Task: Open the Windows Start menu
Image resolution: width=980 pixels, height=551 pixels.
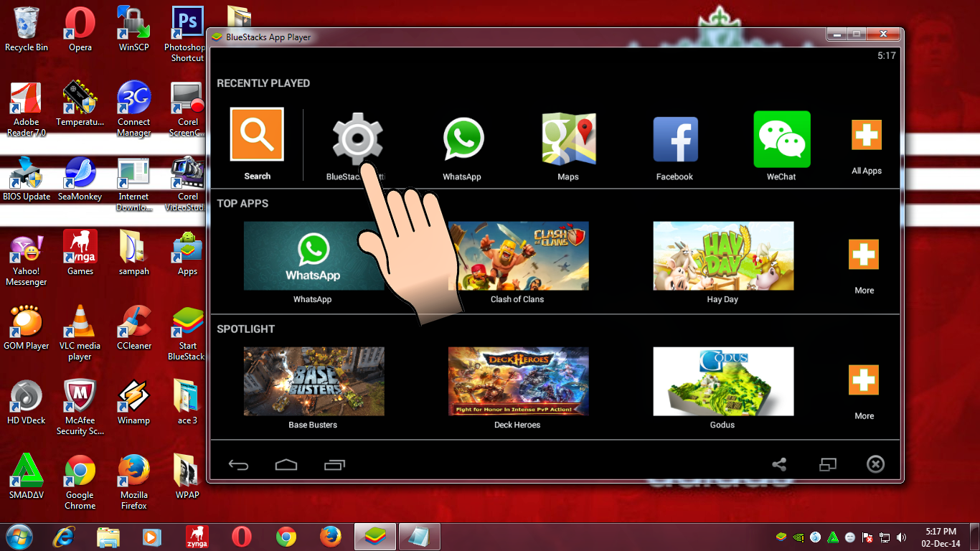Action: [19, 537]
